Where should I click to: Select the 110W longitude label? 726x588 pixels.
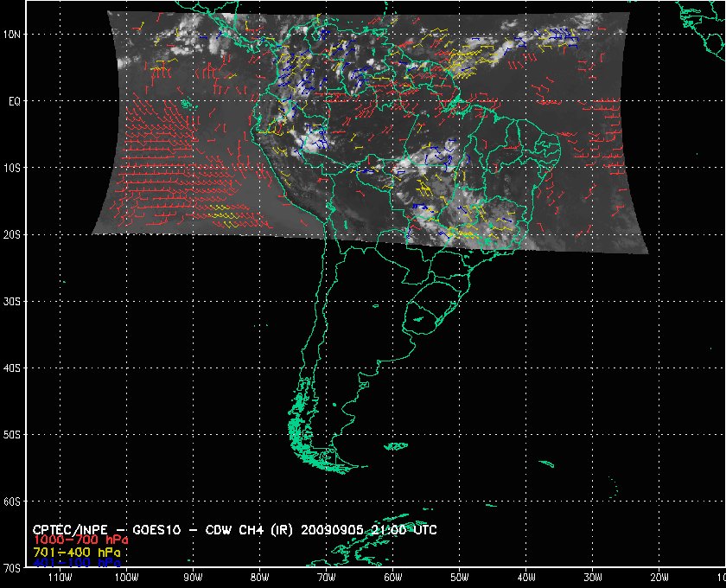[60, 578]
